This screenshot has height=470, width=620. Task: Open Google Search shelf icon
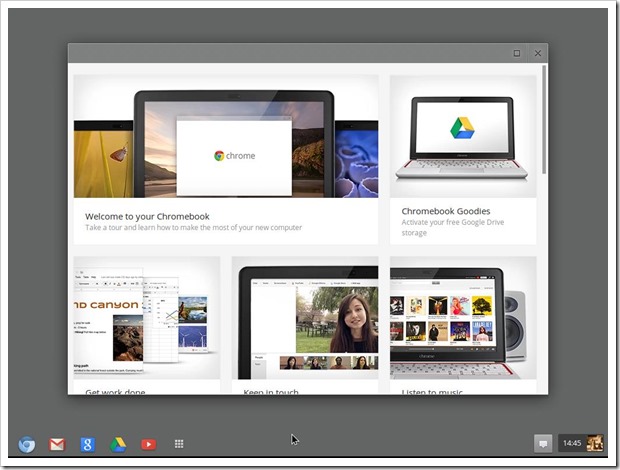point(87,445)
